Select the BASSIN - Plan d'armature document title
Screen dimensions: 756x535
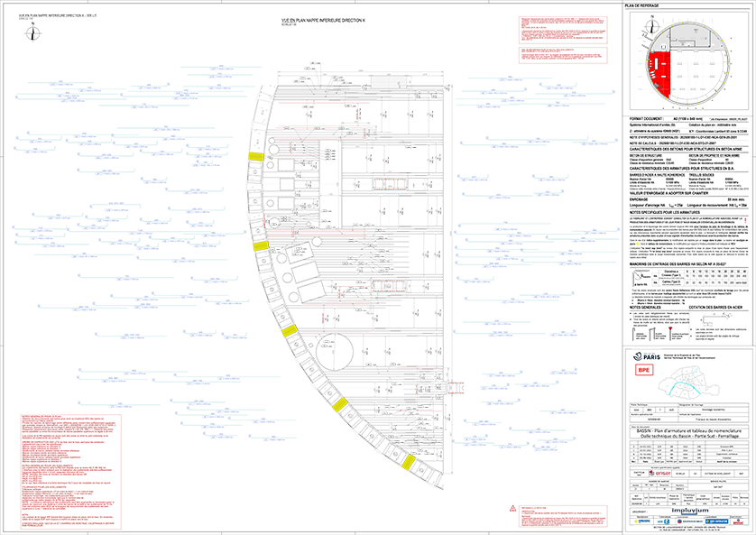point(687,433)
